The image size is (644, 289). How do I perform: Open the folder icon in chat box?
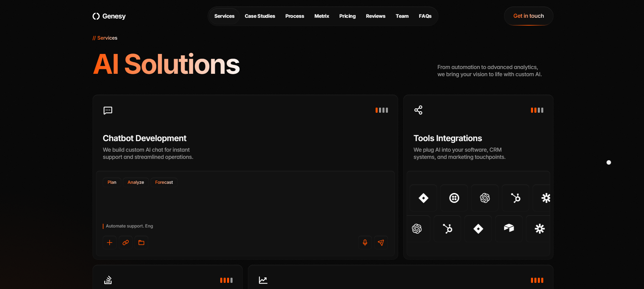point(141,243)
